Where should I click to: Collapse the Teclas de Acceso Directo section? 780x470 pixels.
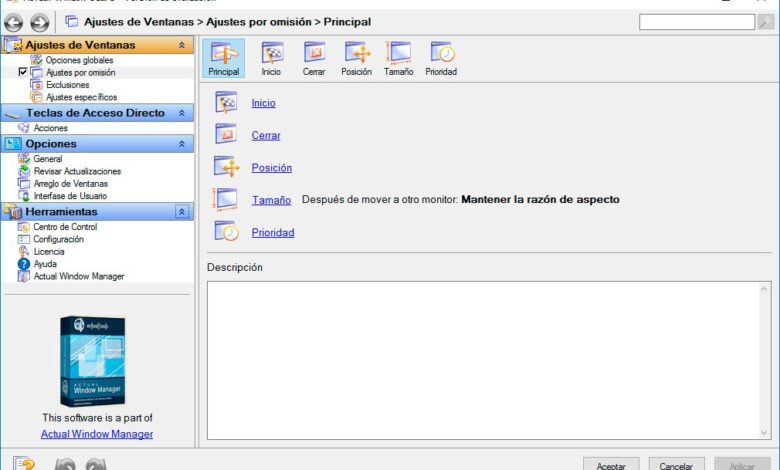pyautogui.click(x=182, y=113)
